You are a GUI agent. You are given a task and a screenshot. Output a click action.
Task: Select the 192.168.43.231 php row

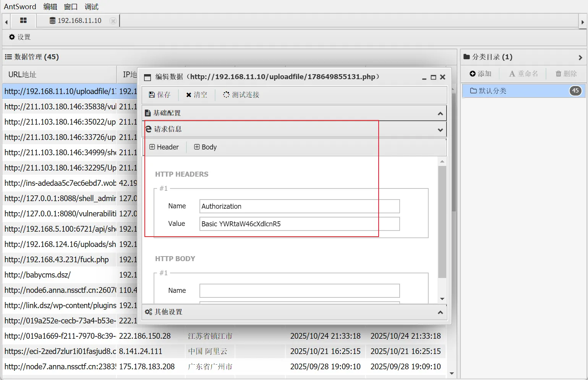tap(70, 260)
